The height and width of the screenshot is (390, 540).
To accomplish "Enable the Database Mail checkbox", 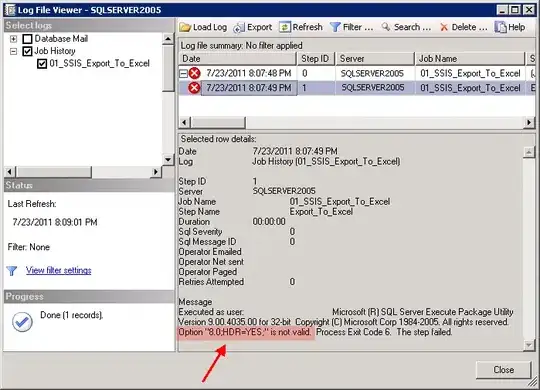I will (x=27, y=39).
